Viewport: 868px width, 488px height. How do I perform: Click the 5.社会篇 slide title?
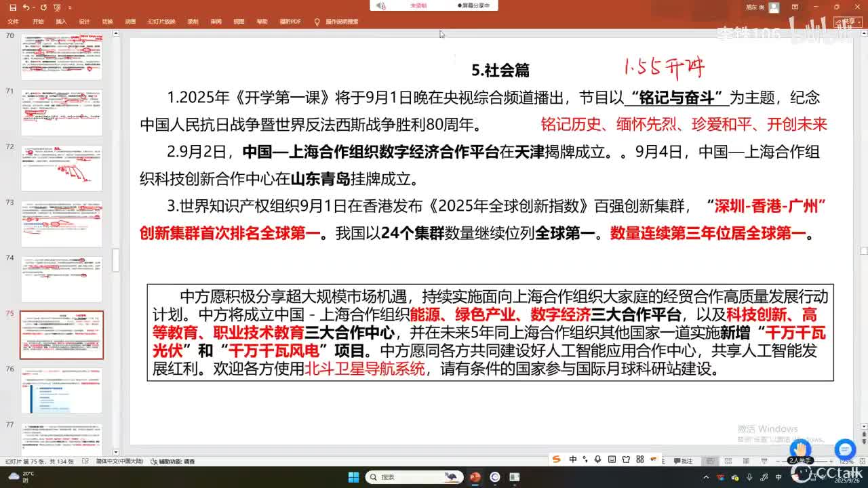[500, 70]
